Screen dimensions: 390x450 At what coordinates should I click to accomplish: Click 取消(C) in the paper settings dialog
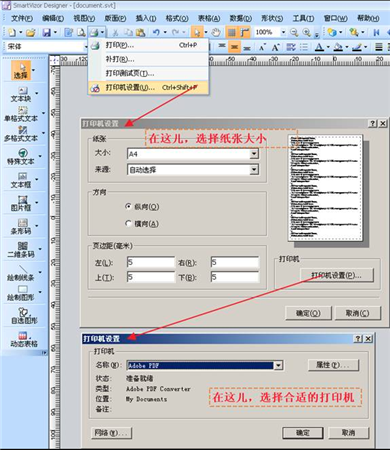tap(357, 313)
